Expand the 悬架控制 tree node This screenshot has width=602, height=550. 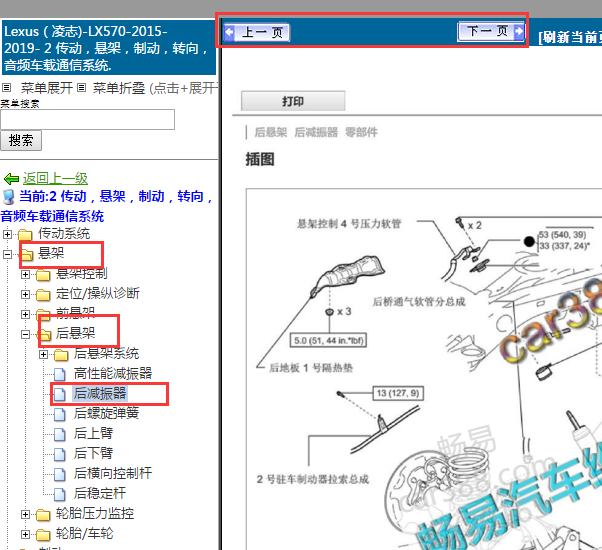pyautogui.click(x=25, y=274)
